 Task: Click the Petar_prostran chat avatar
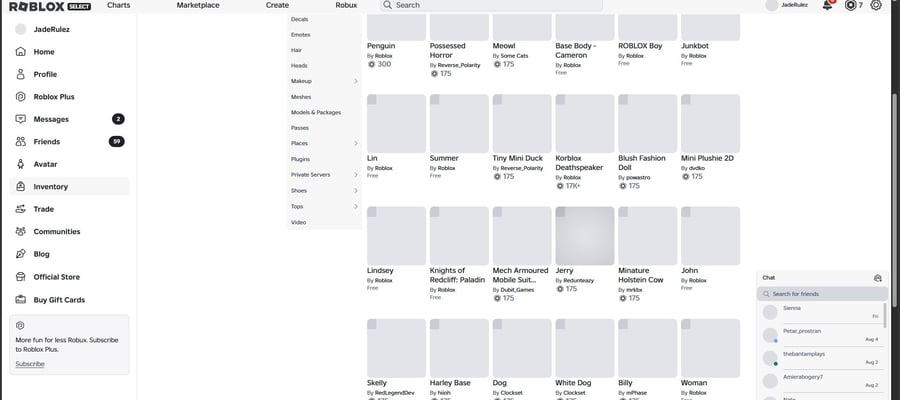pyautogui.click(x=770, y=335)
